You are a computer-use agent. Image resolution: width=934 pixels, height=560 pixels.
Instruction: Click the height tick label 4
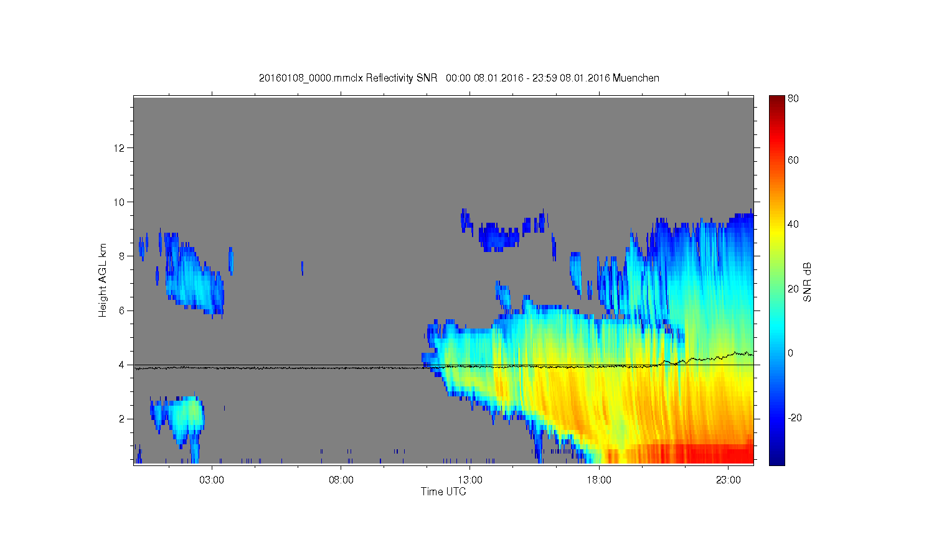[123, 365]
